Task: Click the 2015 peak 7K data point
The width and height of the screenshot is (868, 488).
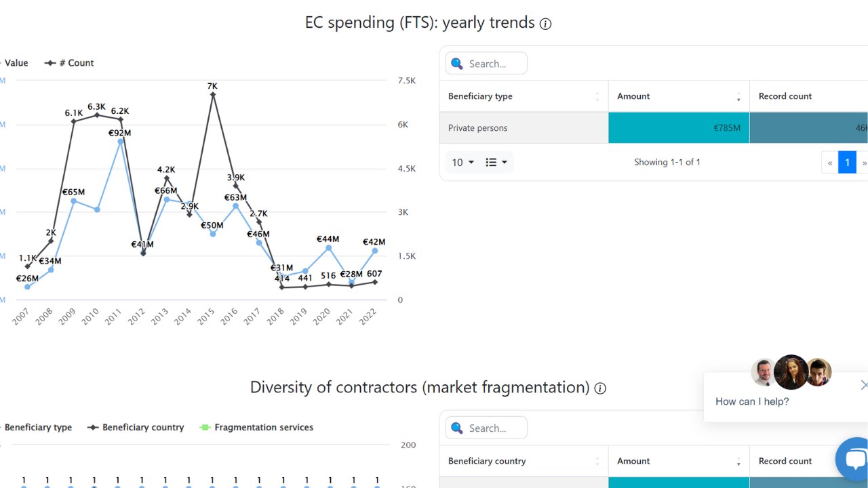Action: tap(212, 95)
